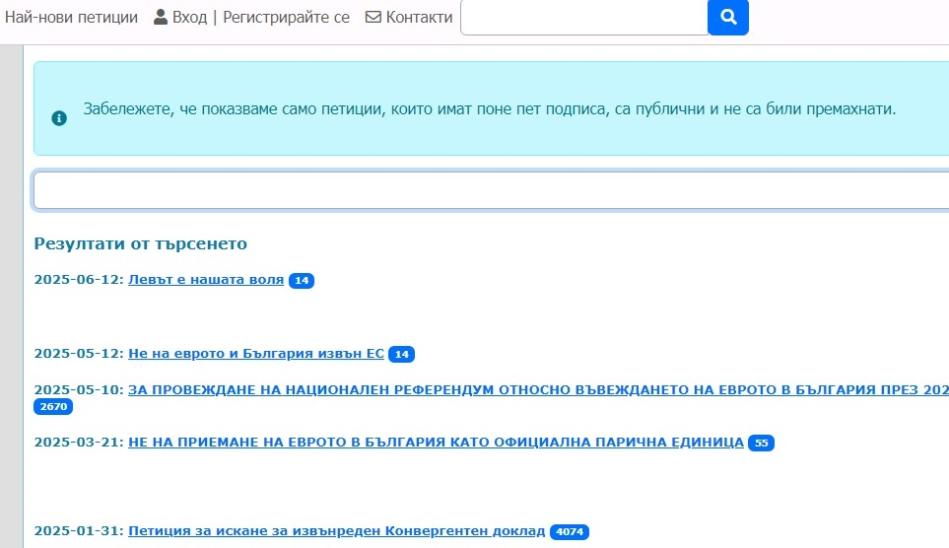Click the info icon in the notice
This screenshot has width=949, height=548.
tap(59, 118)
